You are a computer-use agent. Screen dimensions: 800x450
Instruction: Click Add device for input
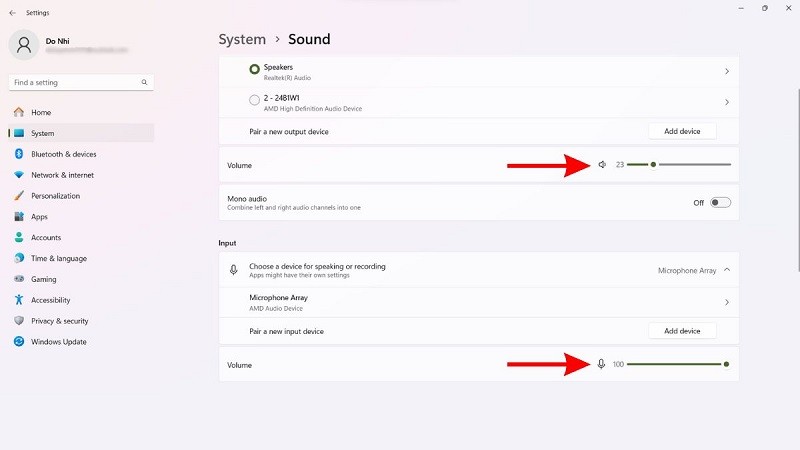coord(682,331)
